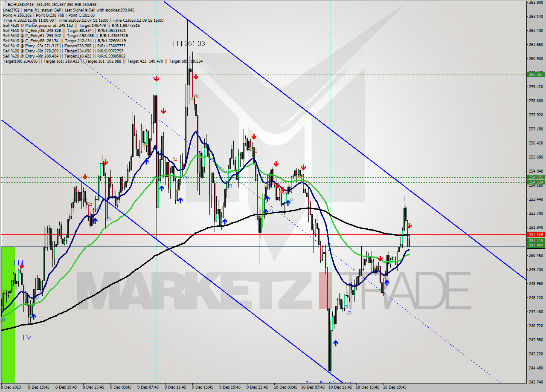Click the red sell arrow above the latest candle
The height and width of the screenshot is (392, 546).
[x=409, y=226]
